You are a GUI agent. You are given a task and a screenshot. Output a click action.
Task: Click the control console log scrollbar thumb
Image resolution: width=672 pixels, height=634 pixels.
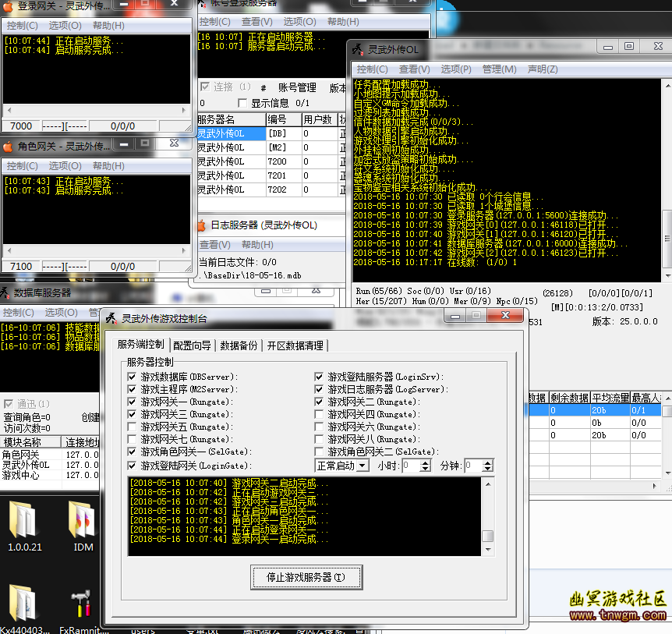488,537
